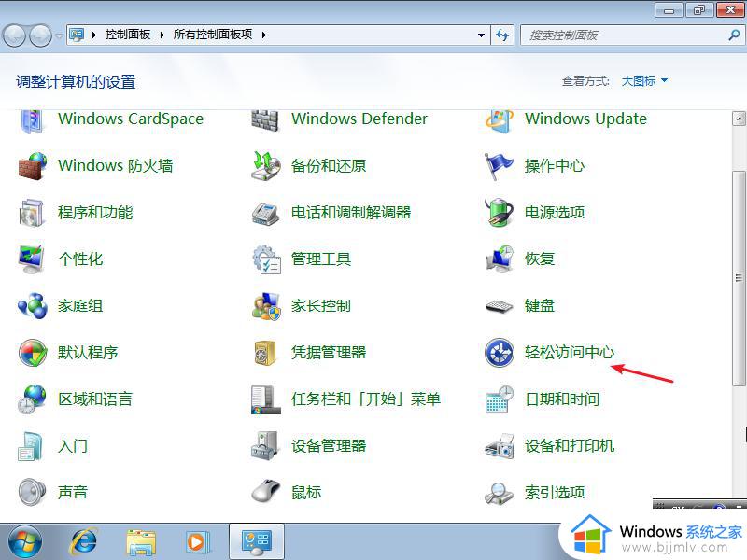747x560 pixels.
Task: Click the 声音 link text
Action: click(73, 492)
